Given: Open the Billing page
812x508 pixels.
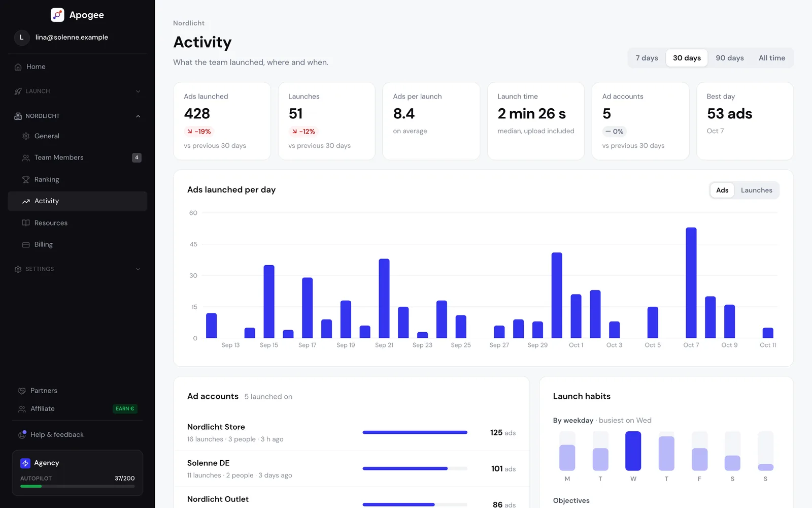Looking at the screenshot, I should point(78,244).
